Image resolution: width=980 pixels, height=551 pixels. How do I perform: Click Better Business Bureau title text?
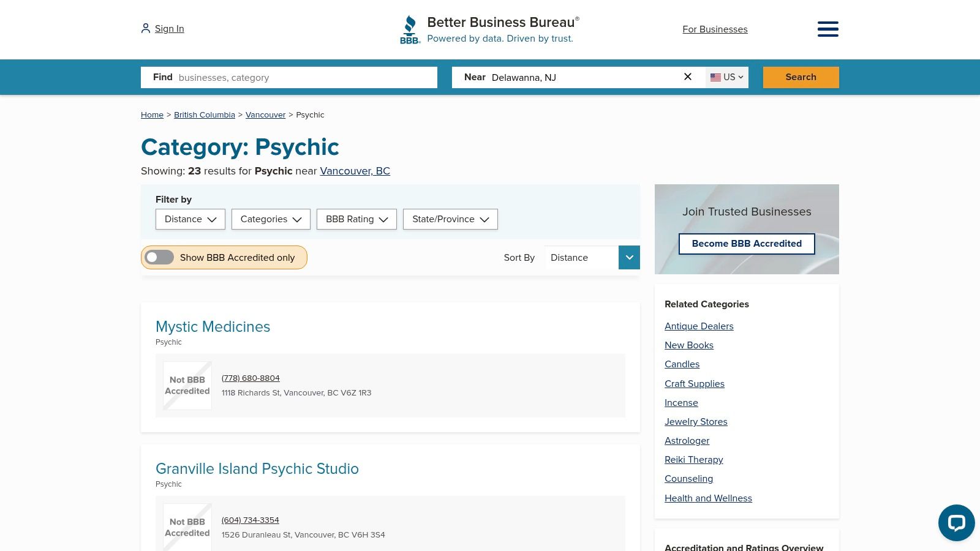point(503,22)
